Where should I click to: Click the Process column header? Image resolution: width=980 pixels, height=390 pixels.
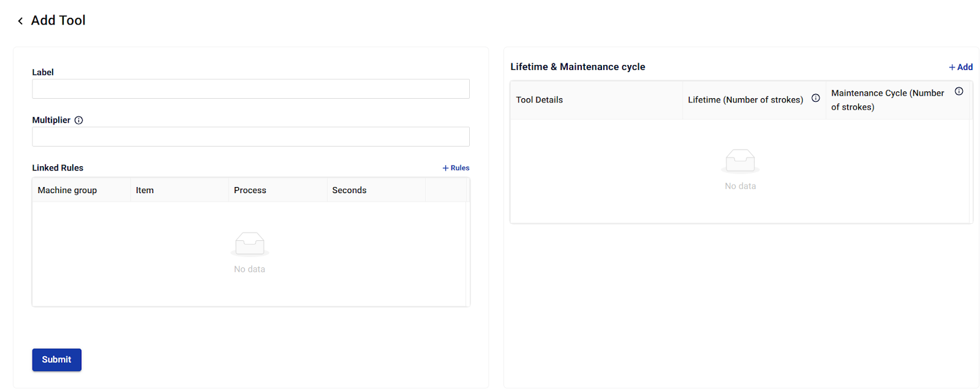pyautogui.click(x=250, y=191)
